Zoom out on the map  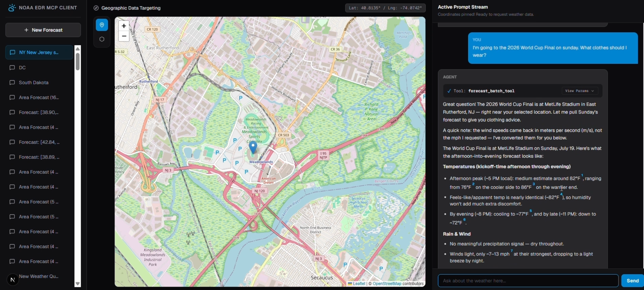click(124, 36)
